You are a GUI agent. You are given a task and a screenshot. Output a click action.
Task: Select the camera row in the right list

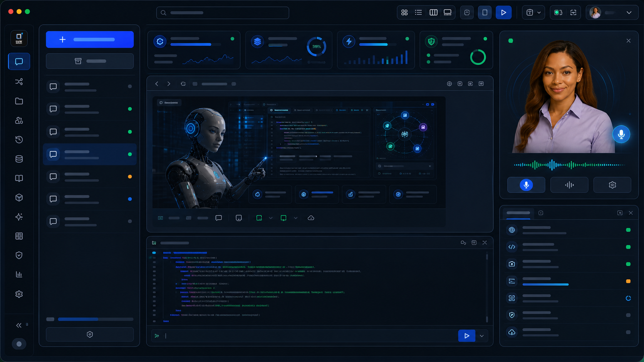[569, 264]
